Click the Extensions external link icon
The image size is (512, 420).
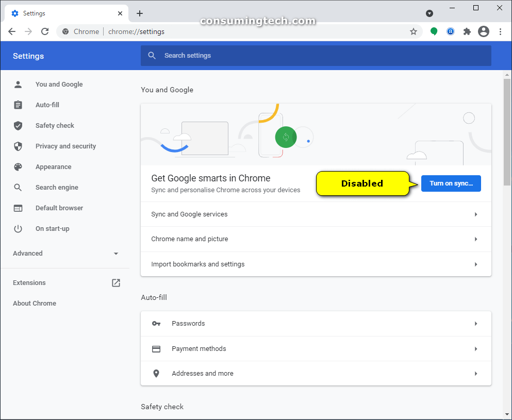click(x=116, y=282)
